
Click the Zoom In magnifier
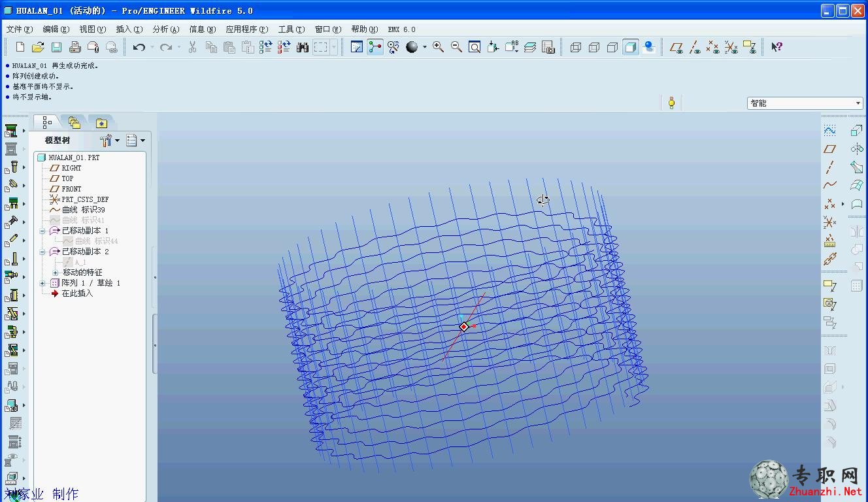pos(438,47)
